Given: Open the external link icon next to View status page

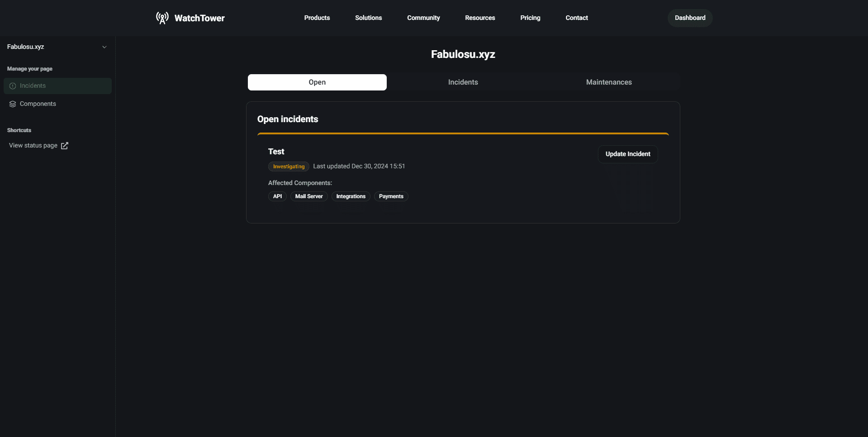Looking at the screenshot, I should coord(64,146).
